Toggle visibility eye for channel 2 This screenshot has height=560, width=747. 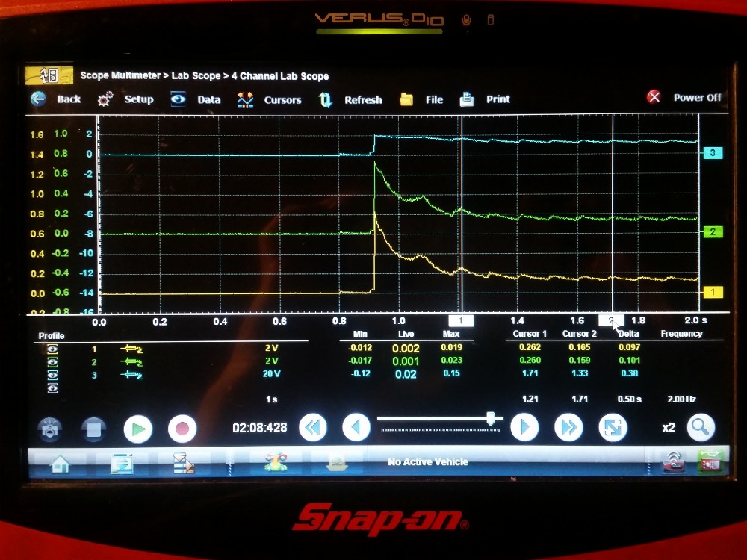(x=52, y=361)
